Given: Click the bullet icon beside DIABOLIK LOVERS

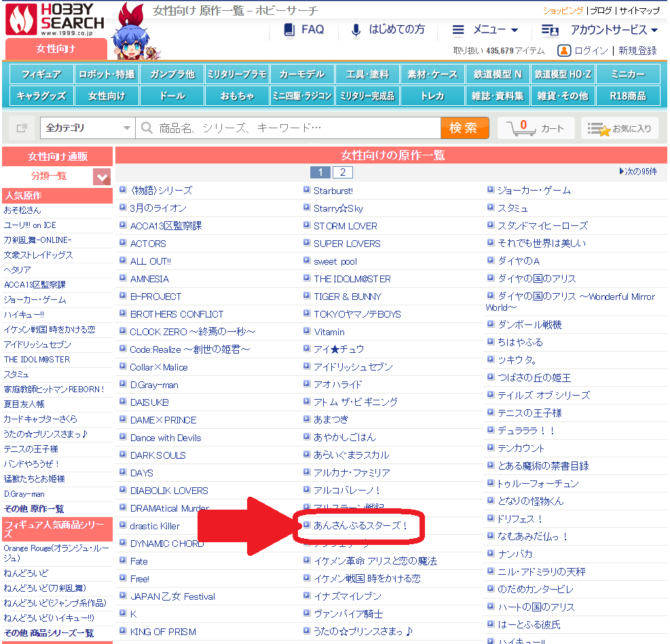Looking at the screenshot, I should click(x=123, y=489).
